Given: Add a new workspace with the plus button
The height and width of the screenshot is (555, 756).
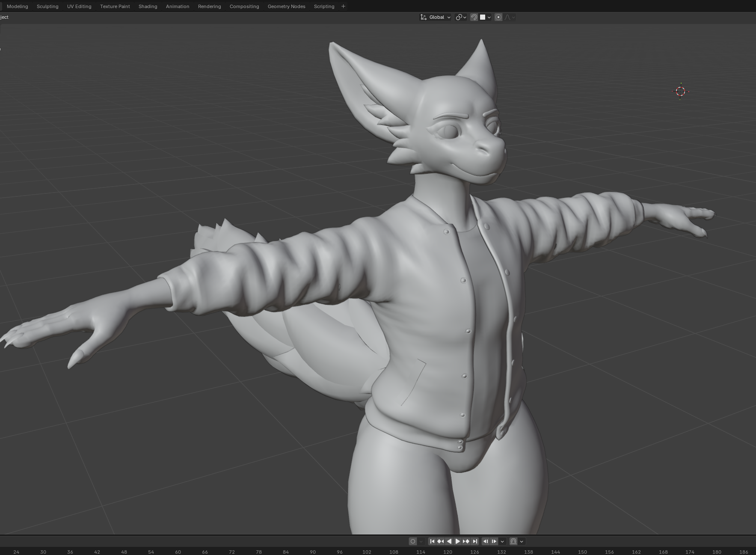Looking at the screenshot, I should click(x=343, y=6).
